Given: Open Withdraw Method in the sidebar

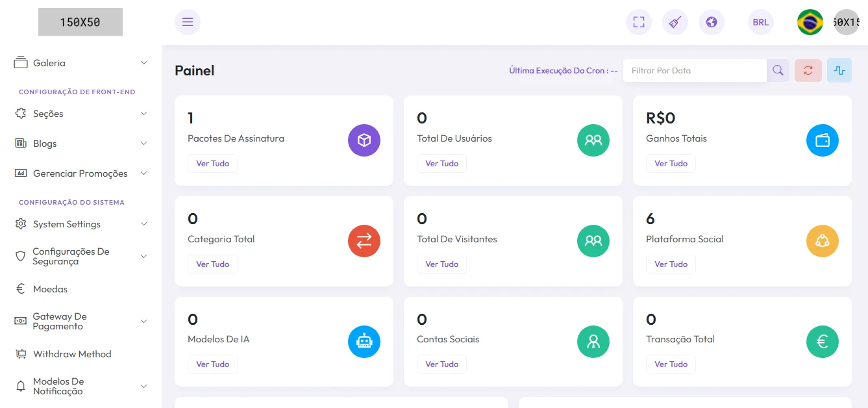Looking at the screenshot, I should coord(72,354).
